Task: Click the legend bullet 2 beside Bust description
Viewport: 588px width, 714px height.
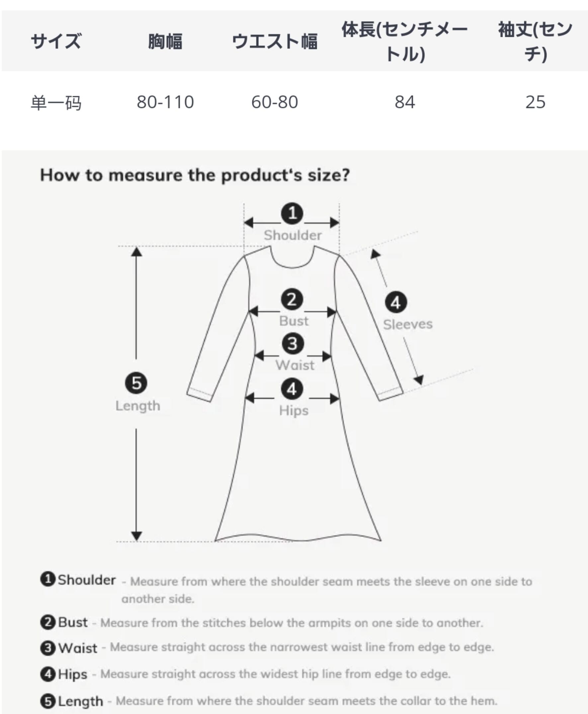Action: pyautogui.click(x=48, y=622)
